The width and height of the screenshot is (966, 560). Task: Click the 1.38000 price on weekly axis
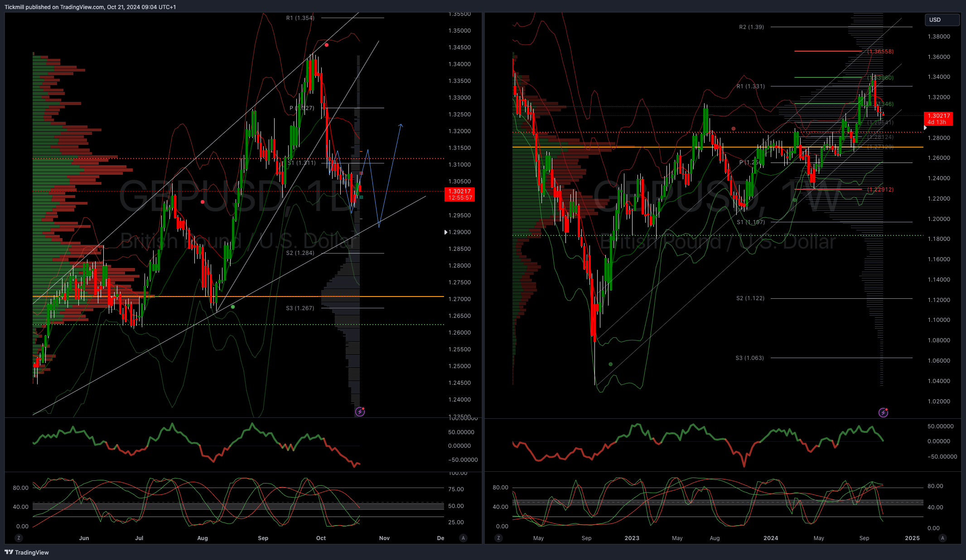[939, 37]
